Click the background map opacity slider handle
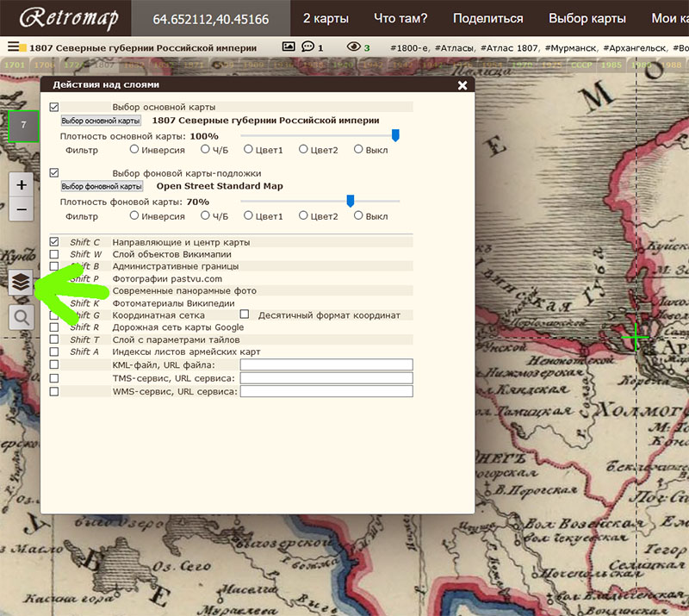Image resolution: width=689 pixels, height=616 pixels. 351,201
